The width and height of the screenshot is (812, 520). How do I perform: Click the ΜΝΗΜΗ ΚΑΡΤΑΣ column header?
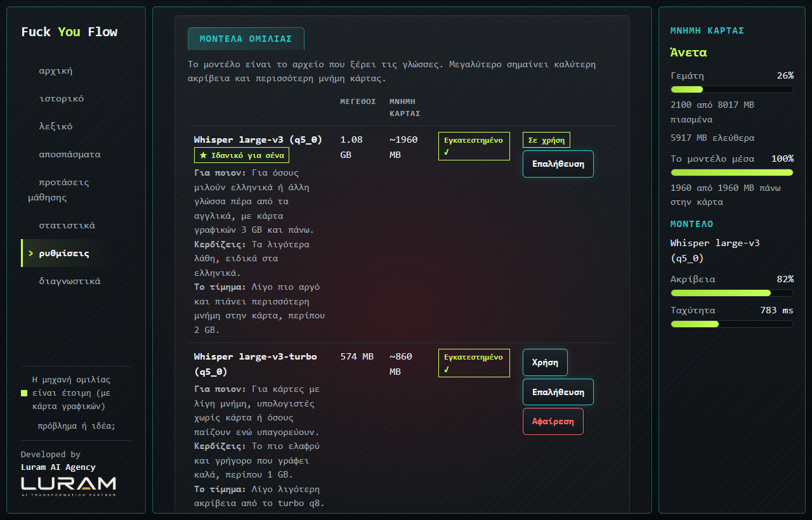coord(405,108)
